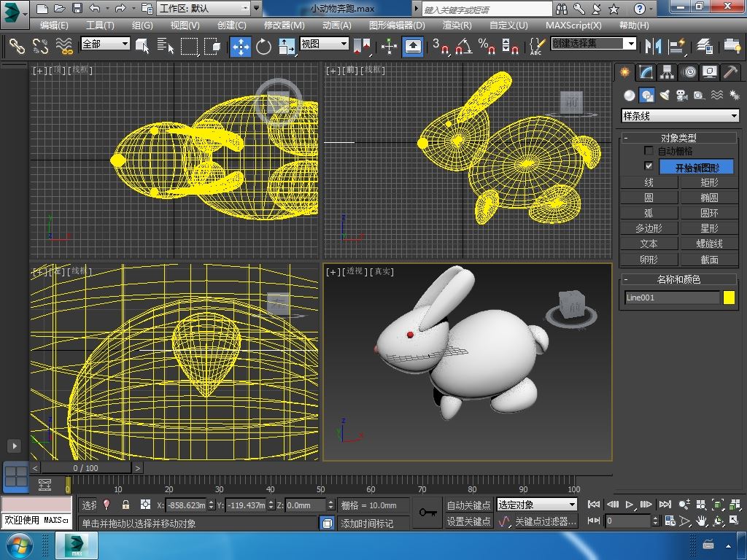Open the 样条线 shape category dropdown
Screen dimensions: 747x560
coord(681,116)
